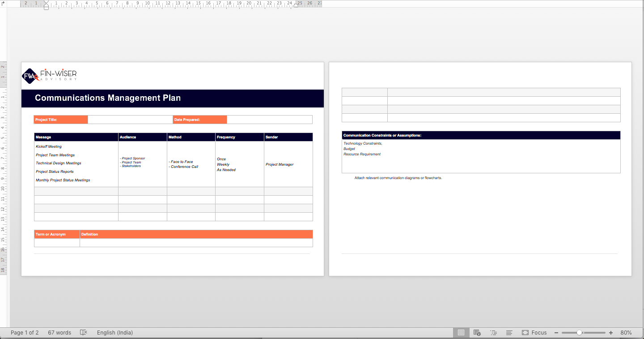Open zoom dialog via 80% label
The height and width of the screenshot is (339, 644).
pos(626,333)
